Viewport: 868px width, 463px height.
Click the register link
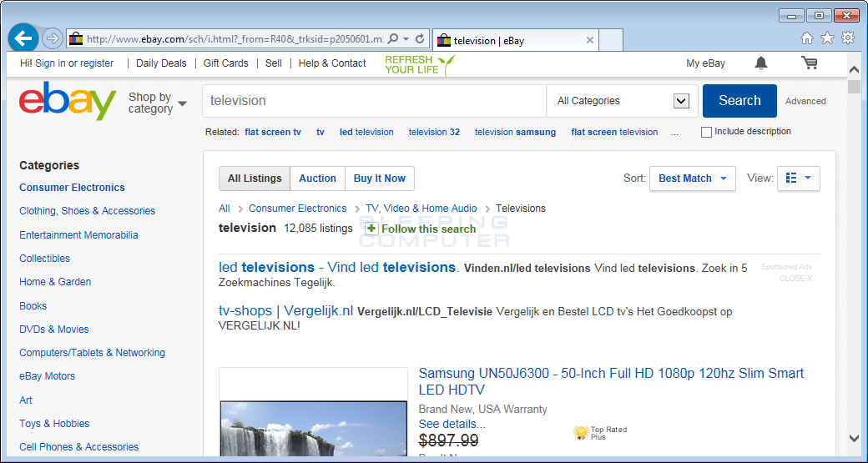[97, 63]
